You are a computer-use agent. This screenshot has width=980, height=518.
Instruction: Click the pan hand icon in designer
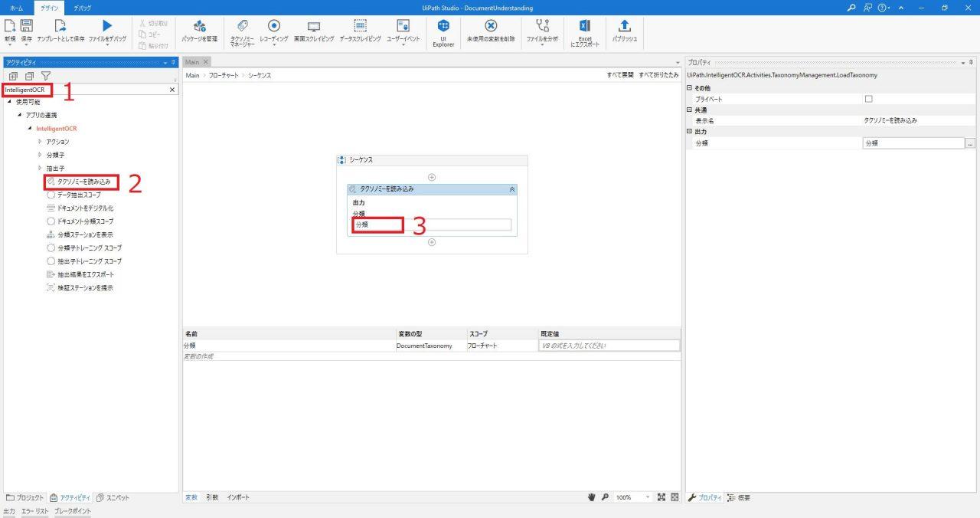point(591,497)
